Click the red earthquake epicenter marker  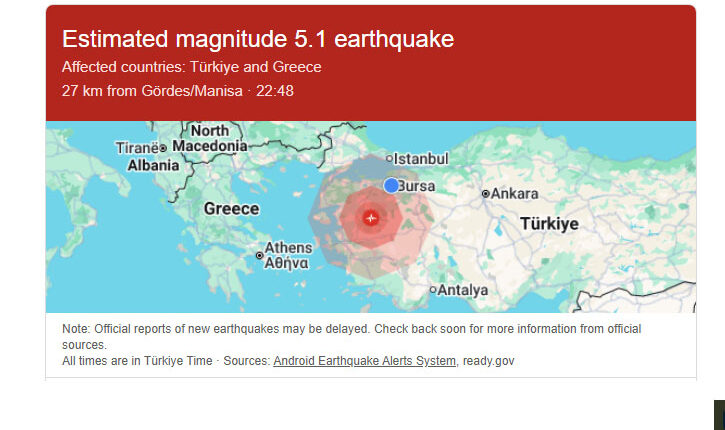click(371, 216)
